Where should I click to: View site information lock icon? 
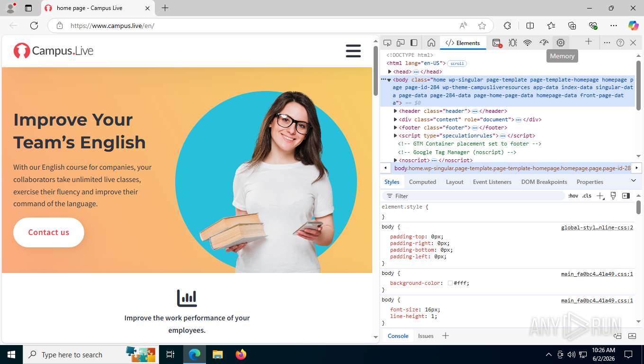(60, 26)
